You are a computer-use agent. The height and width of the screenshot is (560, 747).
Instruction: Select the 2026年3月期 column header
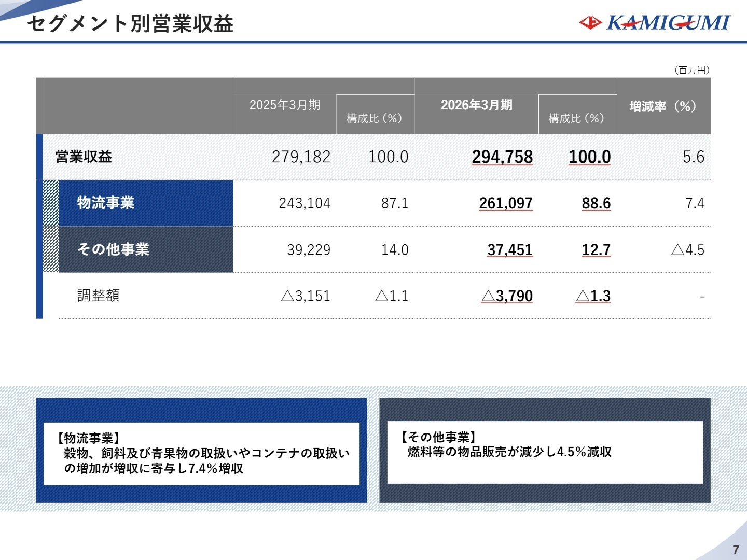click(476, 105)
